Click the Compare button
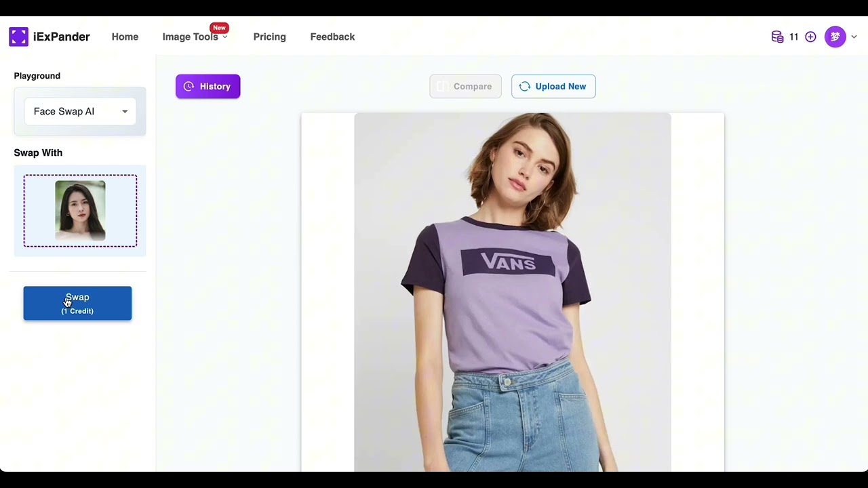The width and height of the screenshot is (868, 488). pyautogui.click(x=465, y=86)
